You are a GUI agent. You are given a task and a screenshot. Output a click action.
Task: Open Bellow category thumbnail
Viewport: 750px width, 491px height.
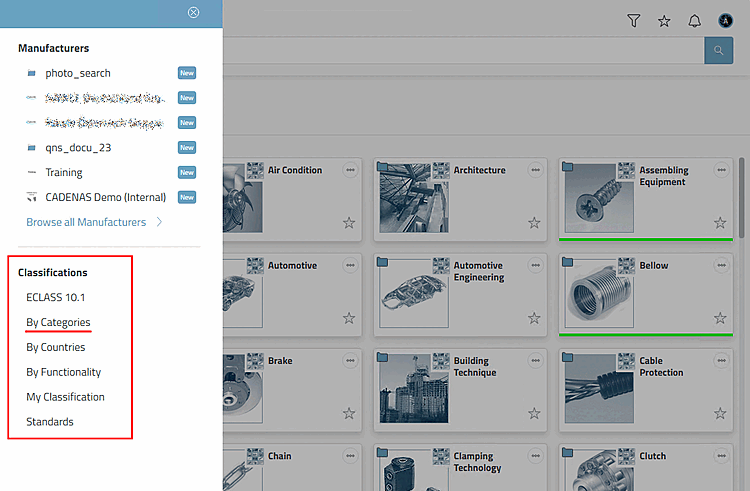click(x=599, y=293)
